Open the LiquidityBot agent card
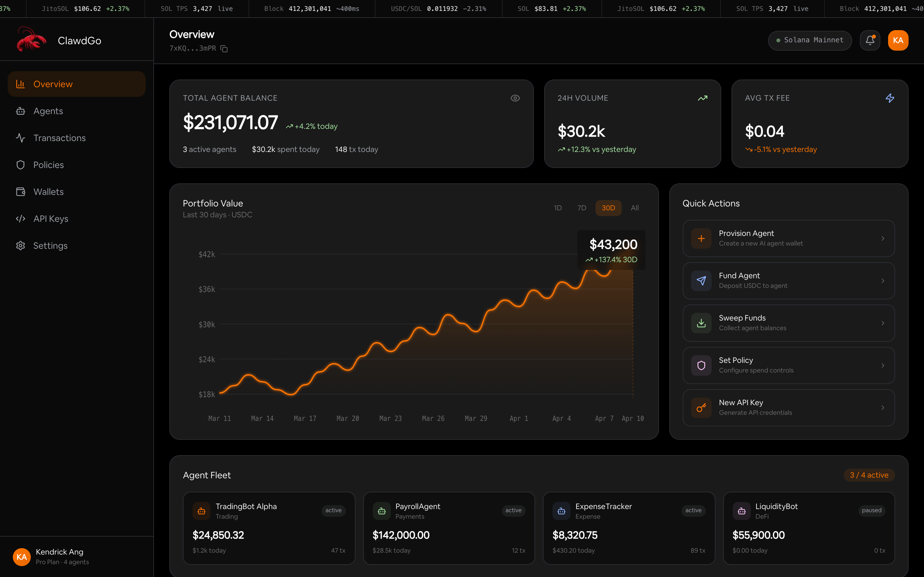 [x=809, y=528]
